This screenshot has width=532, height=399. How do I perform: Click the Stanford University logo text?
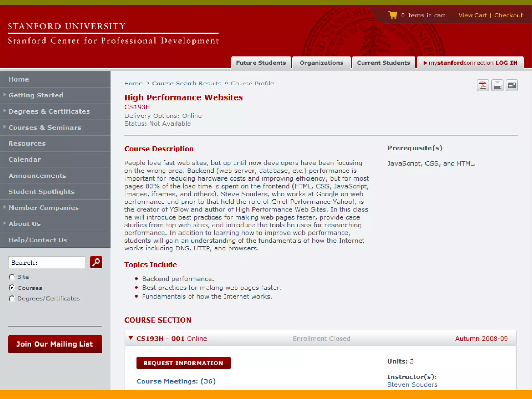[67, 26]
